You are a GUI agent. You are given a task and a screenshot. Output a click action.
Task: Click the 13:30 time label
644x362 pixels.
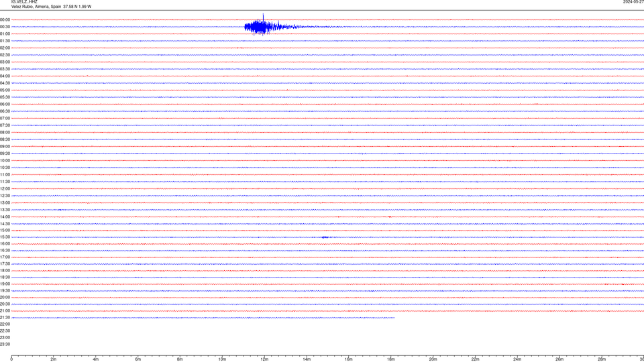point(5,210)
